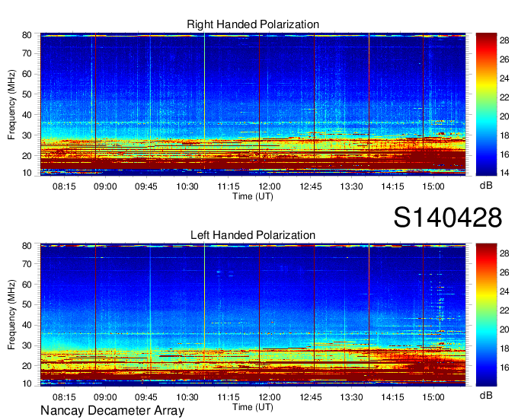
Task: Click the 22 dB label on the bottom colorbar
Action: [504, 310]
